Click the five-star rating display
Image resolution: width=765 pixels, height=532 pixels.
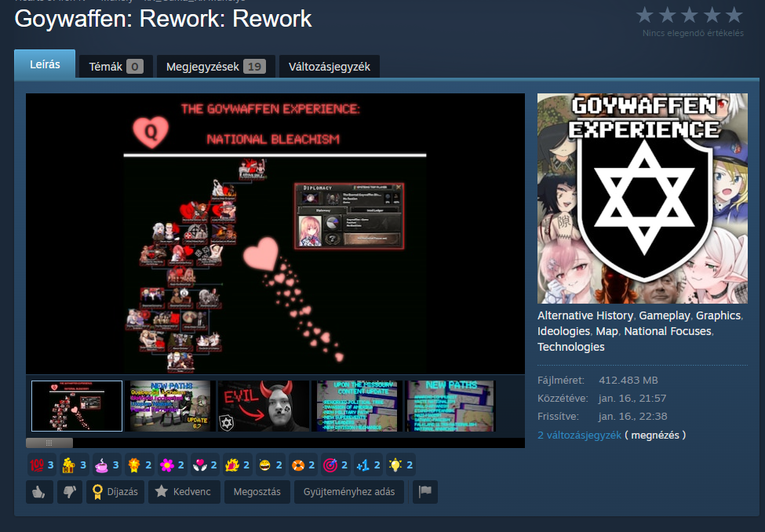point(690,15)
